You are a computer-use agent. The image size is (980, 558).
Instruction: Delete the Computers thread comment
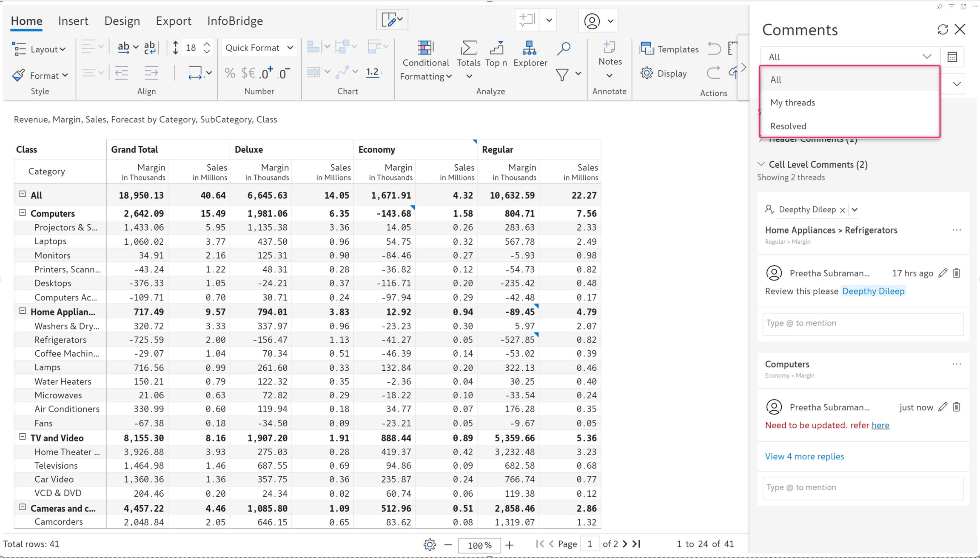pyautogui.click(x=957, y=407)
